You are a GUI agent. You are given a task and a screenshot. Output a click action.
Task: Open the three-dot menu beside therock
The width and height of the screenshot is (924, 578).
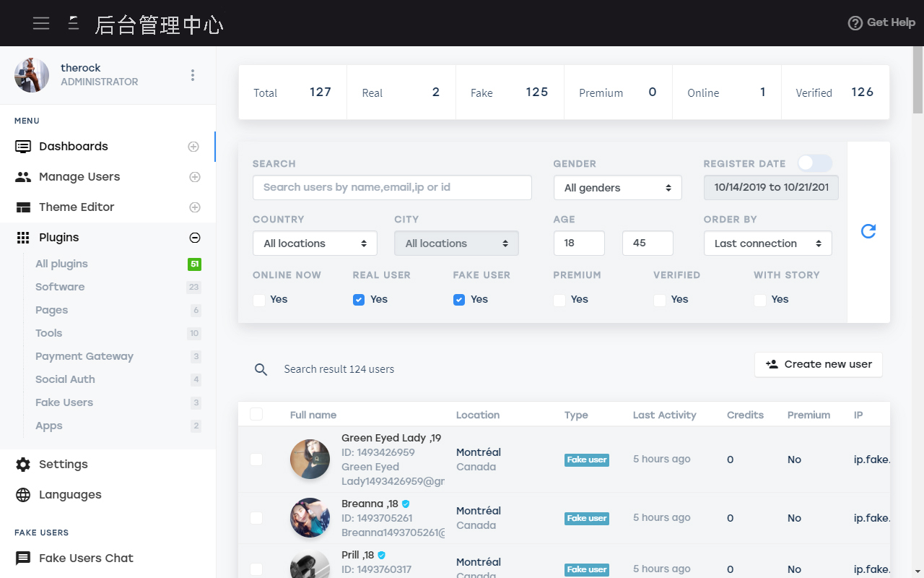click(192, 75)
